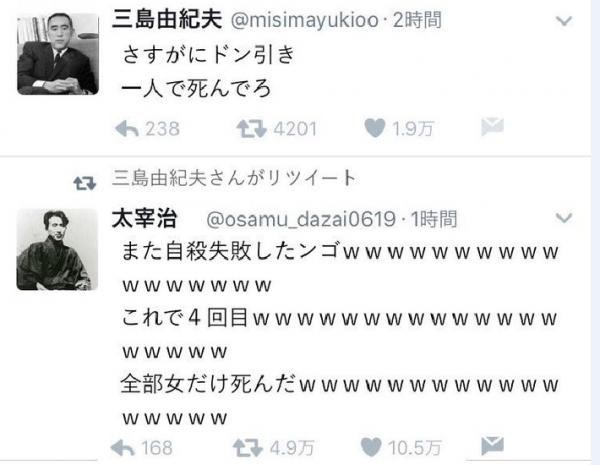
Task: Send 三島由紀夫's tweet via message icon
Action: [x=492, y=127]
